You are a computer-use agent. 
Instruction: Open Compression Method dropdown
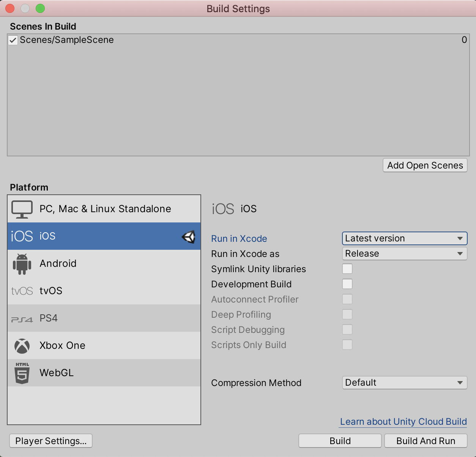[x=405, y=383]
